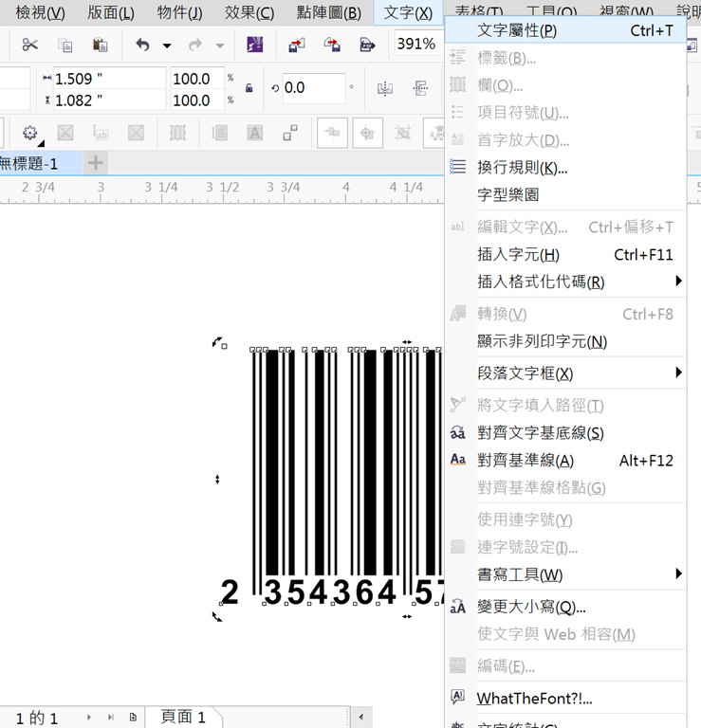Choose 換行規則(K)... menu entry
Screen dimensions: 701x728
coord(565,167)
